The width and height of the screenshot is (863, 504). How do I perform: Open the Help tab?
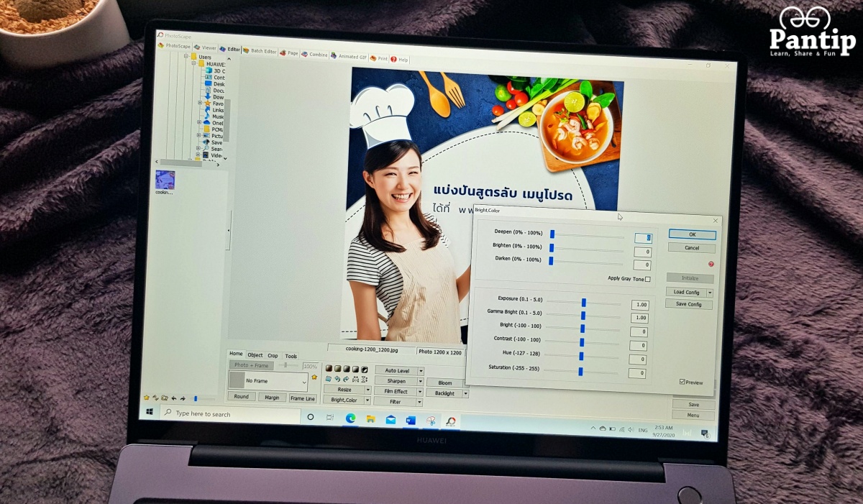point(400,60)
